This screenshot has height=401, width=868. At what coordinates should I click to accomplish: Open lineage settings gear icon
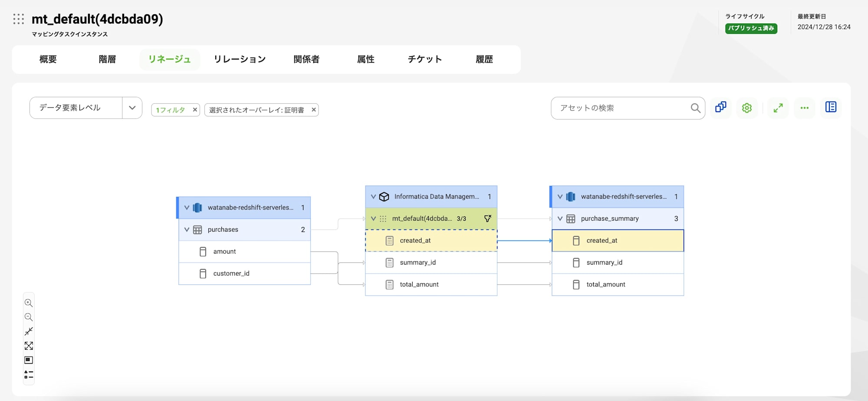pos(747,108)
